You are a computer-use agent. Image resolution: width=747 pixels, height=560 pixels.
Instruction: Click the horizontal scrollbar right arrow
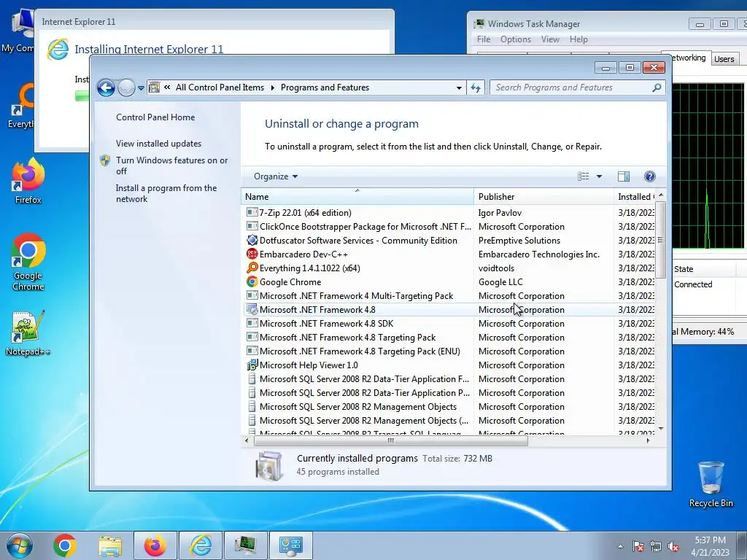click(648, 441)
